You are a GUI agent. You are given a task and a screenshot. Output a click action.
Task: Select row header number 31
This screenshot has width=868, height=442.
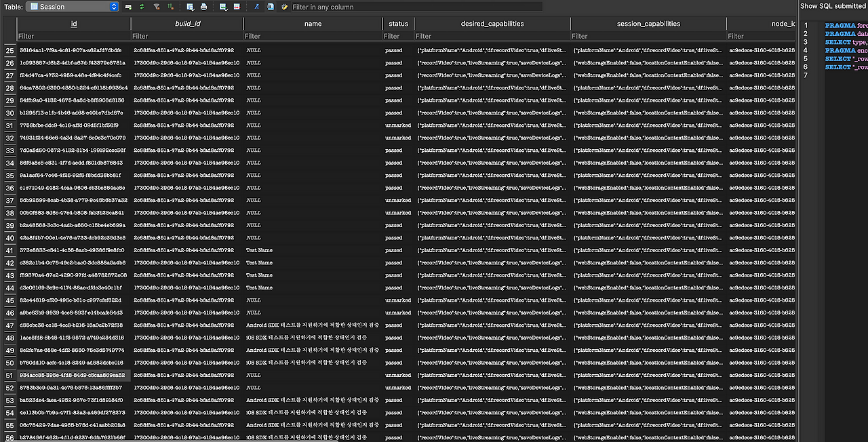pos(9,125)
